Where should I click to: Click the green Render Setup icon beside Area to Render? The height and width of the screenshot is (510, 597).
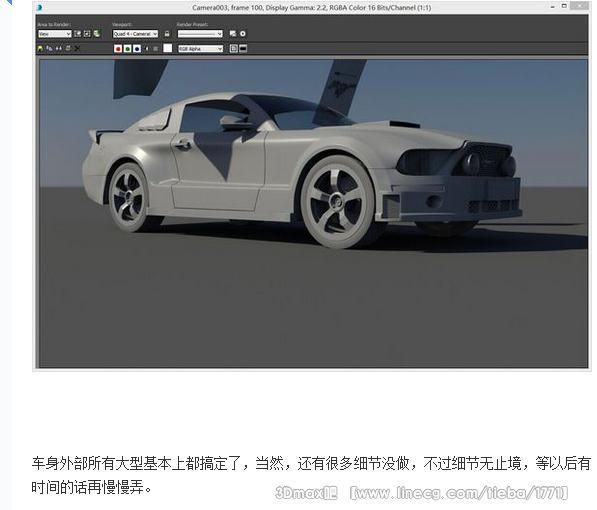pos(97,34)
